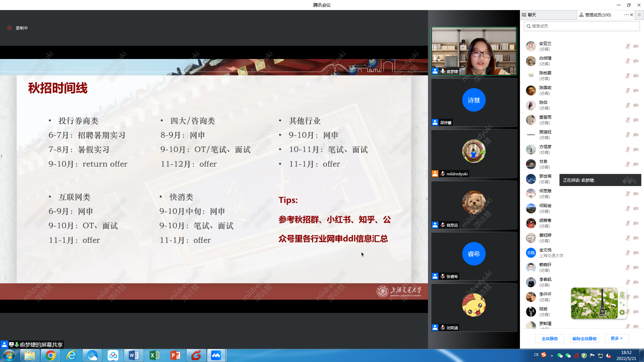Select the 张睿希 participant tile
This screenshot has height=362, width=644.
point(474,256)
